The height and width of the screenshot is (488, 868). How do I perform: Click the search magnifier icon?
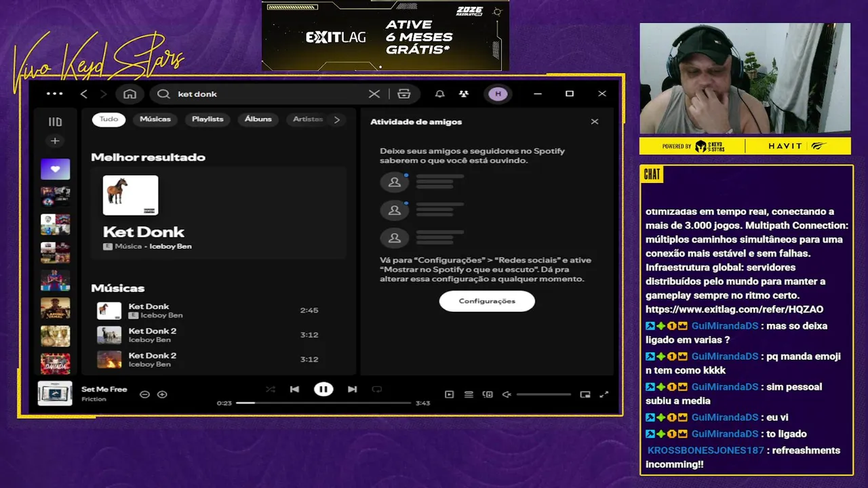tap(163, 94)
